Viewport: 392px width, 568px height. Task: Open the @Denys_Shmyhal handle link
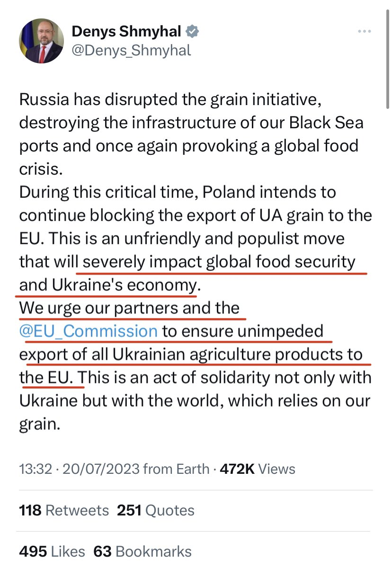[x=131, y=50]
